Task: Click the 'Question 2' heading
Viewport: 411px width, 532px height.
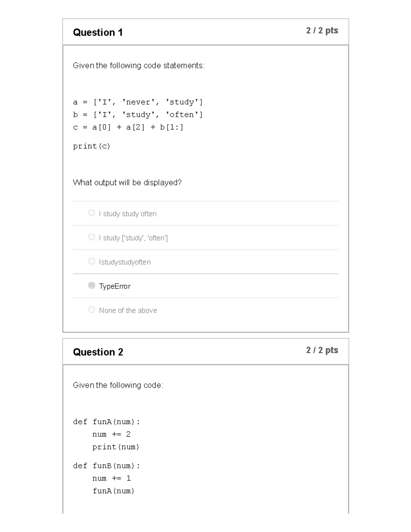Action: pos(98,352)
